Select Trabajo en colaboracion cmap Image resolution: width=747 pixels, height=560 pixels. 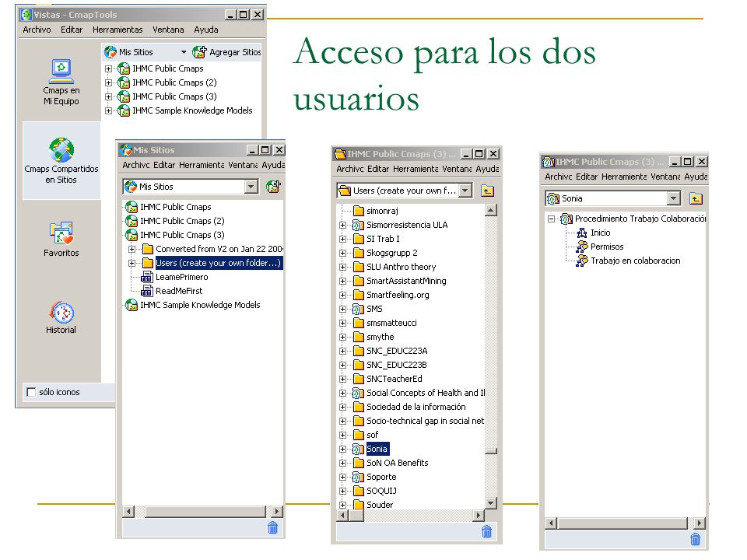[636, 261]
